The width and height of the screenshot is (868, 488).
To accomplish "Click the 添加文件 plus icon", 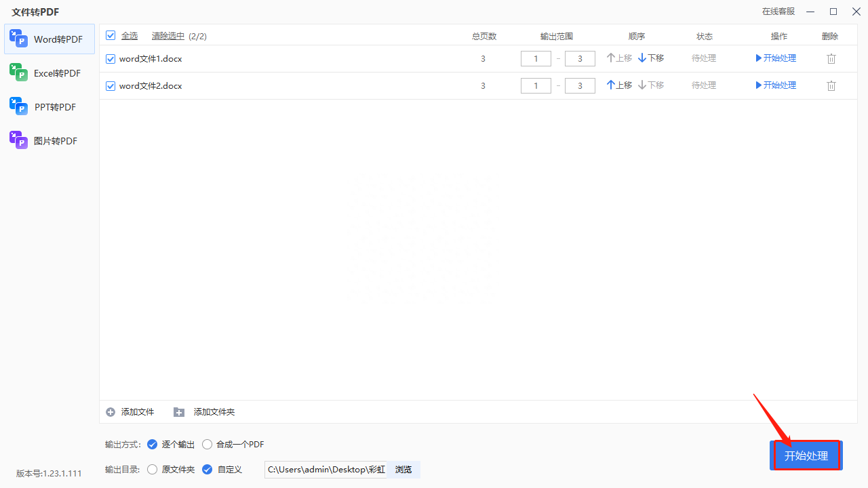I will coord(111,412).
